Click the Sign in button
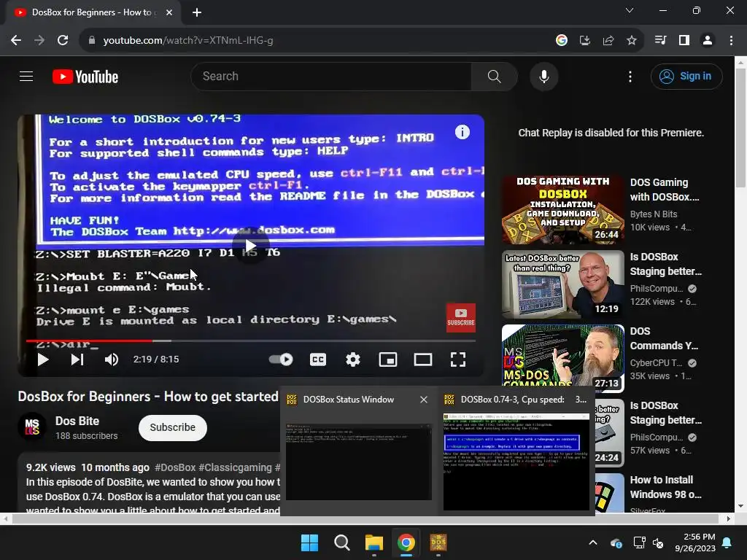The width and height of the screenshot is (747, 560). (686, 76)
